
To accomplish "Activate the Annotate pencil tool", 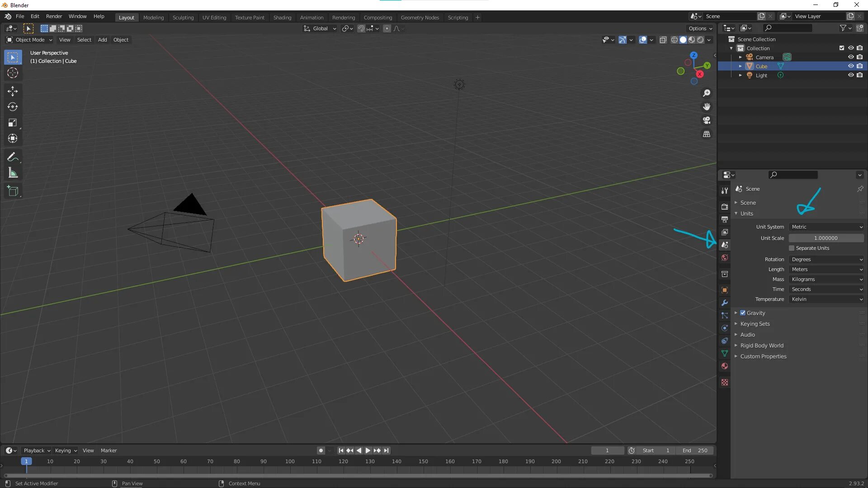I will pos(13,157).
